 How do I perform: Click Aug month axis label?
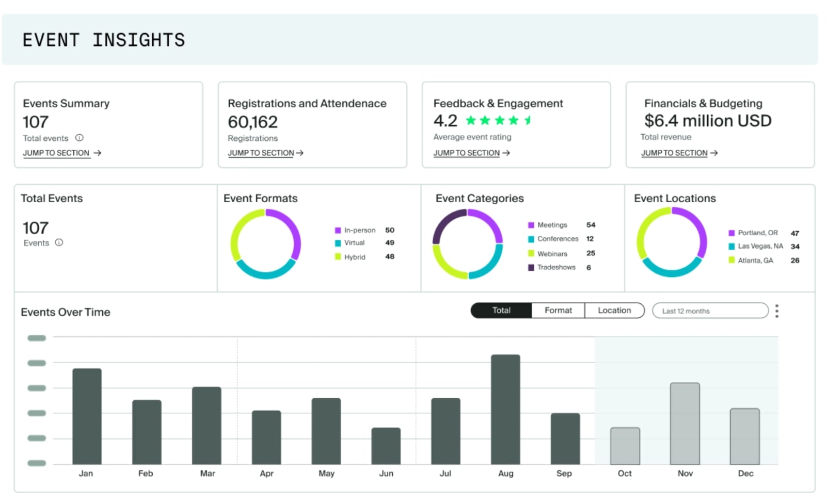pyautogui.click(x=506, y=474)
